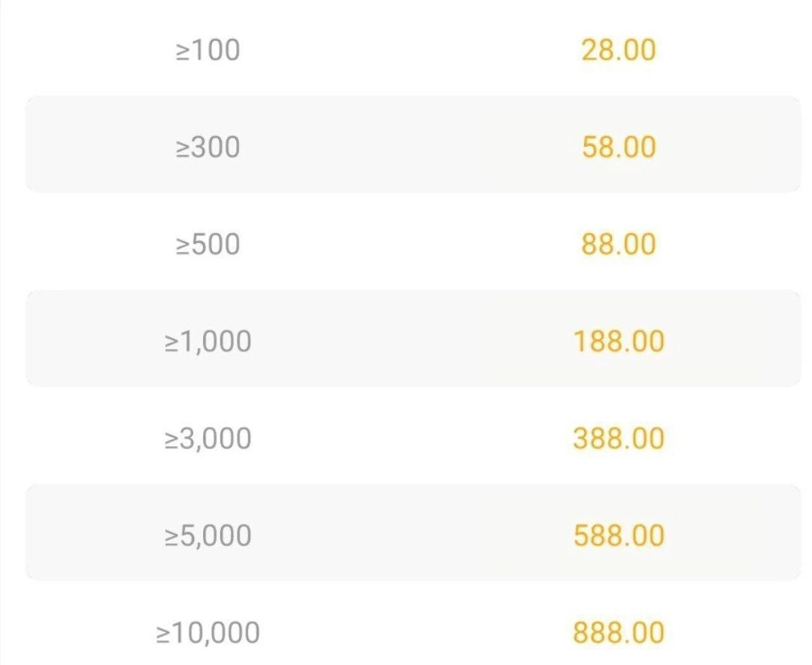The height and width of the screenshot is (665, 812).
Task: Select the ≥500 threshold label
Action: point(207,244)
